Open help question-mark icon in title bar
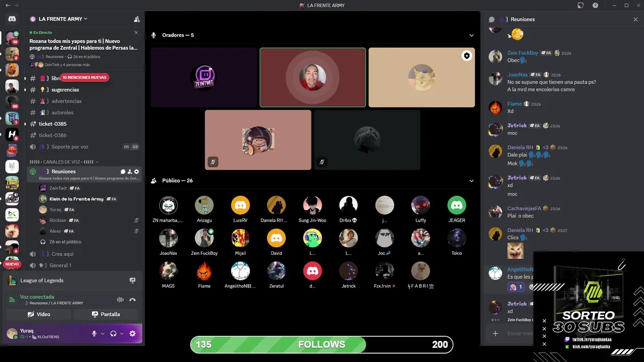This screenshot has width=644, height=362. pos(595,5)
